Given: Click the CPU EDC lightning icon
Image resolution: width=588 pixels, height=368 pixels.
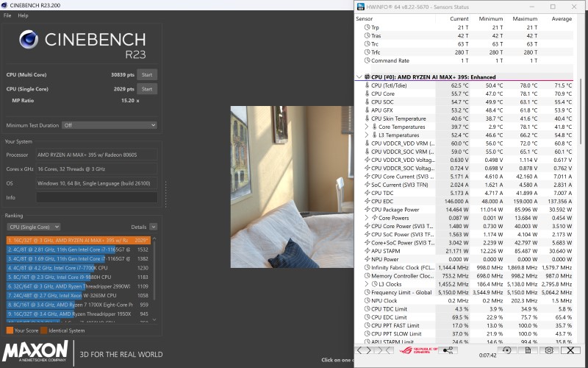Looking at the screenshot, I should (x=367, y=201).
